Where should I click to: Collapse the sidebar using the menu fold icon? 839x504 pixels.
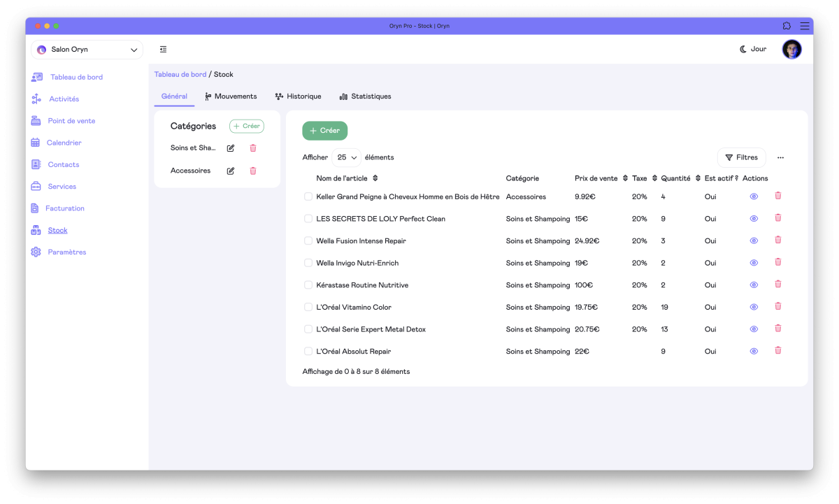pyautogui.click(x=163, y=50)
